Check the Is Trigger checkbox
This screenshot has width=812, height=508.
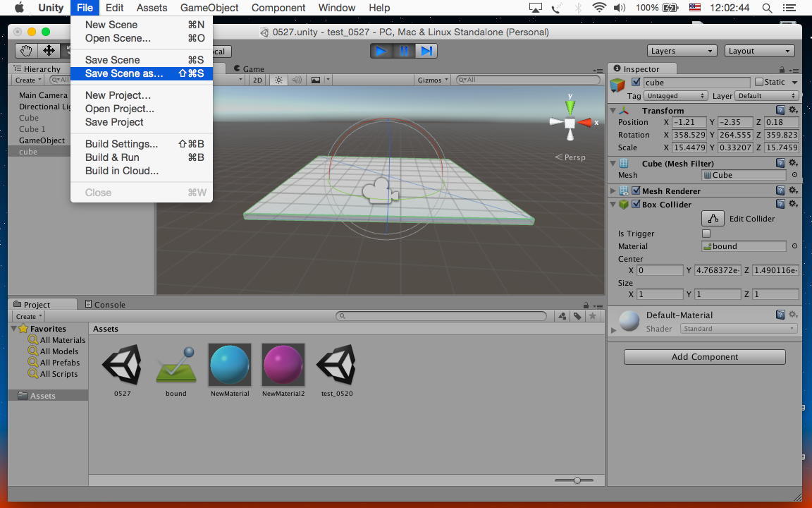706,234
